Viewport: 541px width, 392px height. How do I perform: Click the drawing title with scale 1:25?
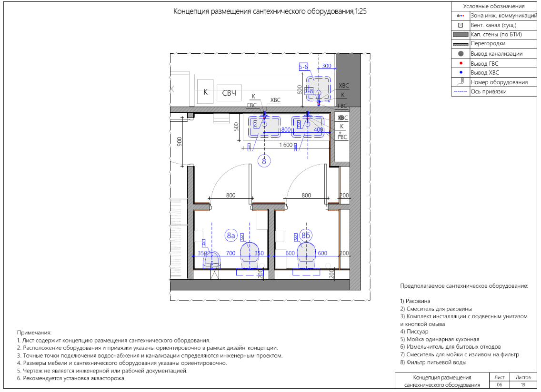[x=270, y=11]
